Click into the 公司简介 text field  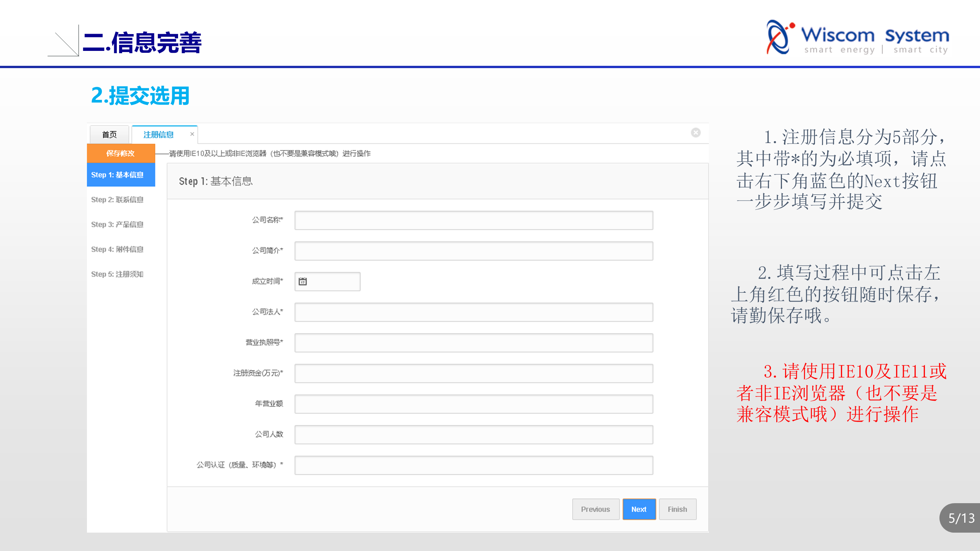pyautogui.click(x=473, y=251)
